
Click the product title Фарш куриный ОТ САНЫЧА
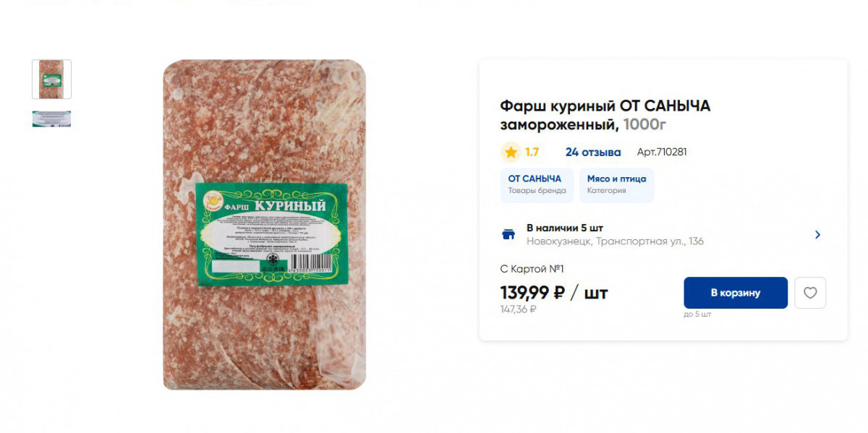click(605, 115)
